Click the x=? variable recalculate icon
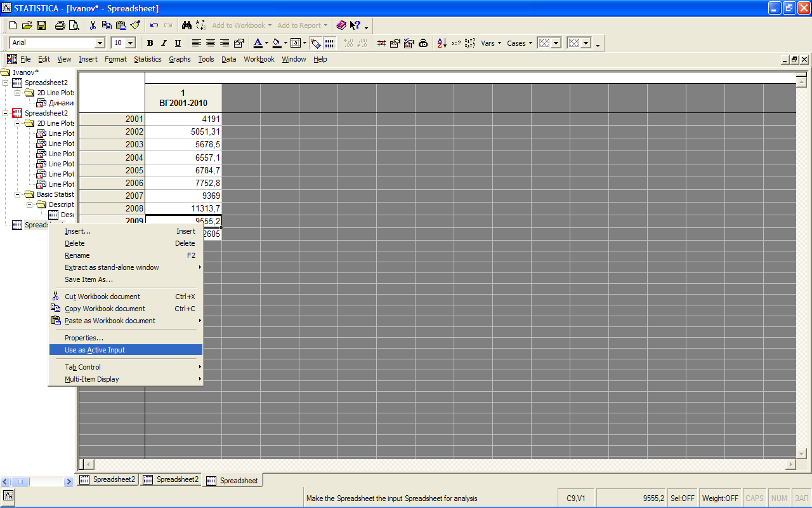812x508 pixels. tap(456, 43)
